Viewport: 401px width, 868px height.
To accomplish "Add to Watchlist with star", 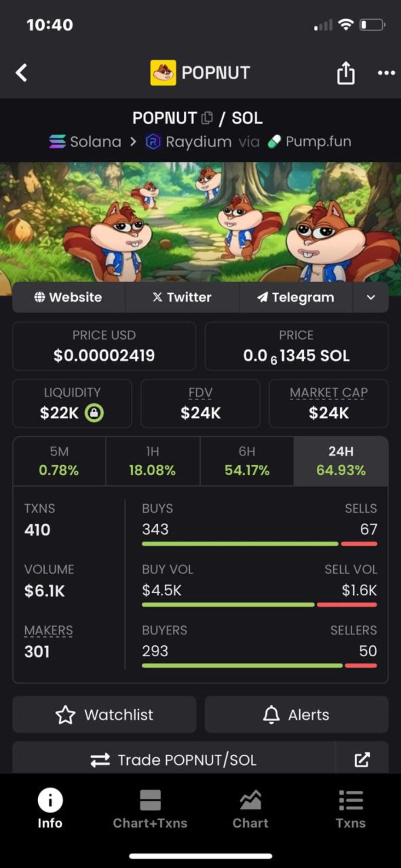I will 104,715.
